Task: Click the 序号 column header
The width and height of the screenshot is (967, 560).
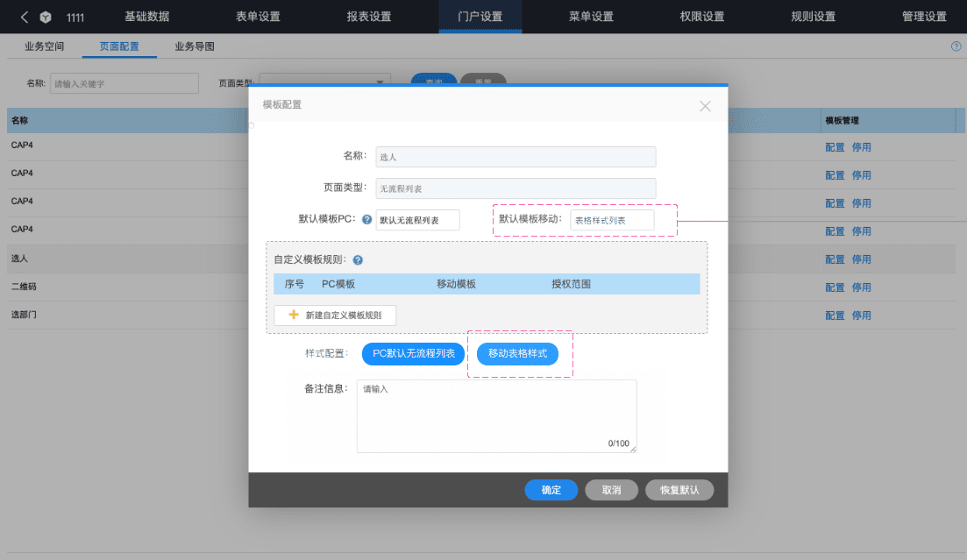Action: pyautogui.click(x=295, y=284)
